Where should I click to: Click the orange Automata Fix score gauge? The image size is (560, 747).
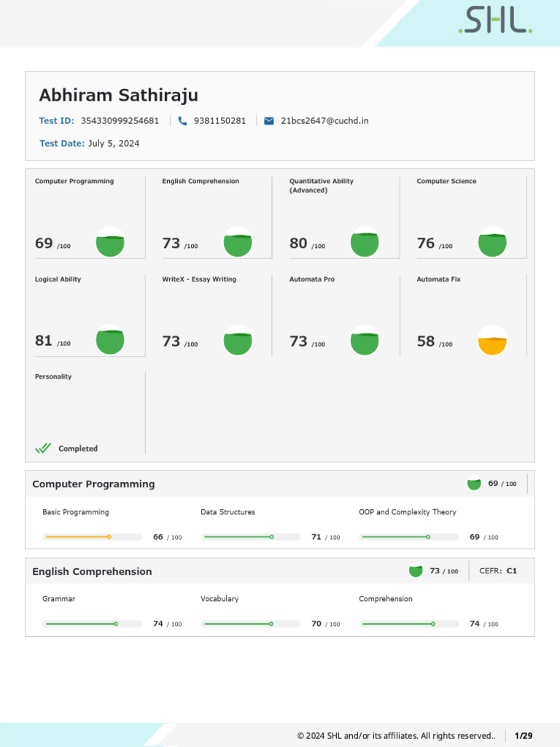[x=492, y=341]
